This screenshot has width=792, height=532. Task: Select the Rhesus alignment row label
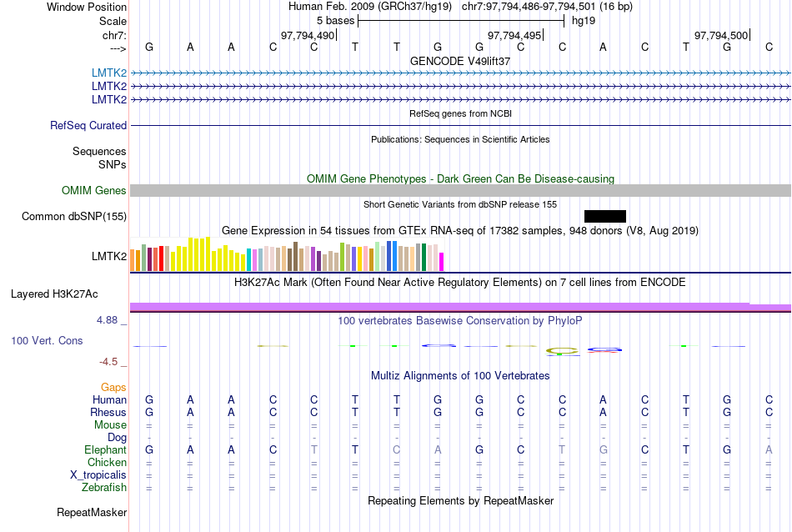coord(108,412)
